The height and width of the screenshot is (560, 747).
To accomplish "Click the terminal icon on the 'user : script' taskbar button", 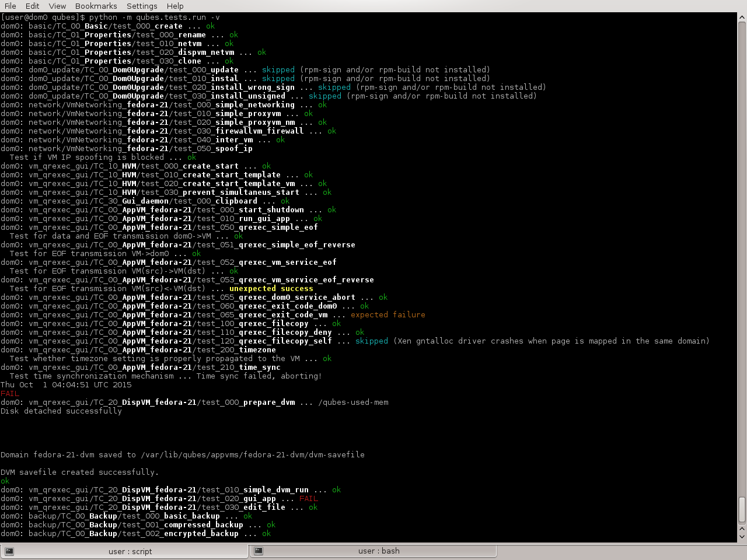I will pos(9,550).
